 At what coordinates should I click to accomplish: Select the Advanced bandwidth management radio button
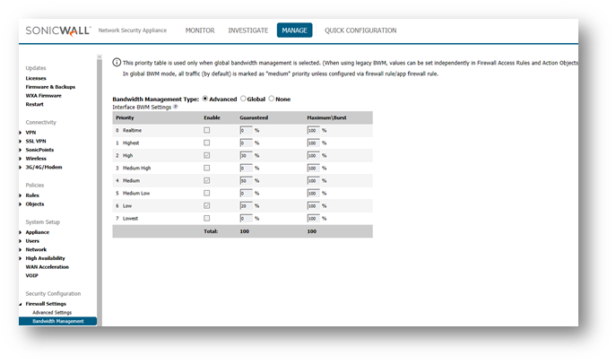pos(206,99)
